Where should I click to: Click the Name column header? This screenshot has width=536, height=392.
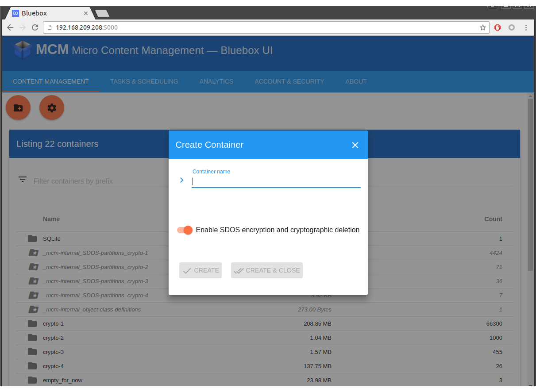click(x=51, y=219)
